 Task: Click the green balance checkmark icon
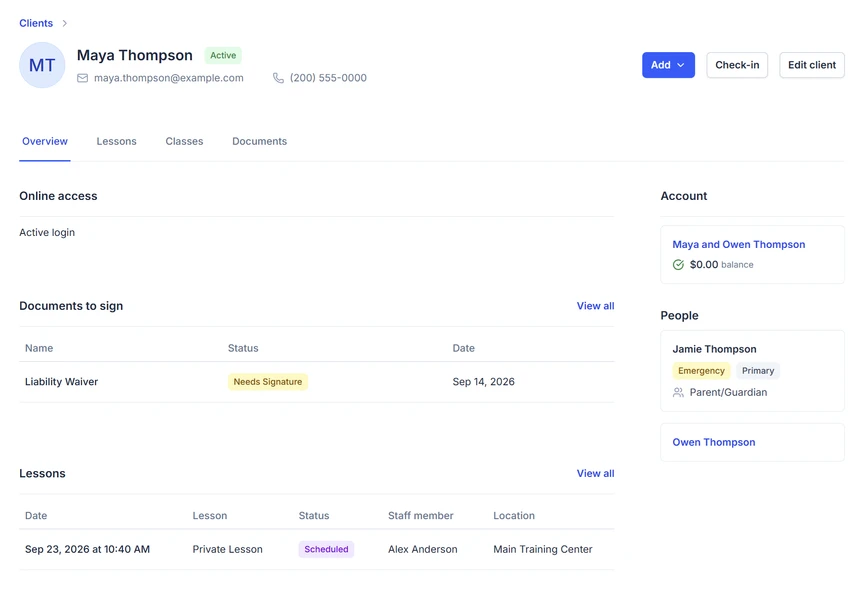pos(678,265)
